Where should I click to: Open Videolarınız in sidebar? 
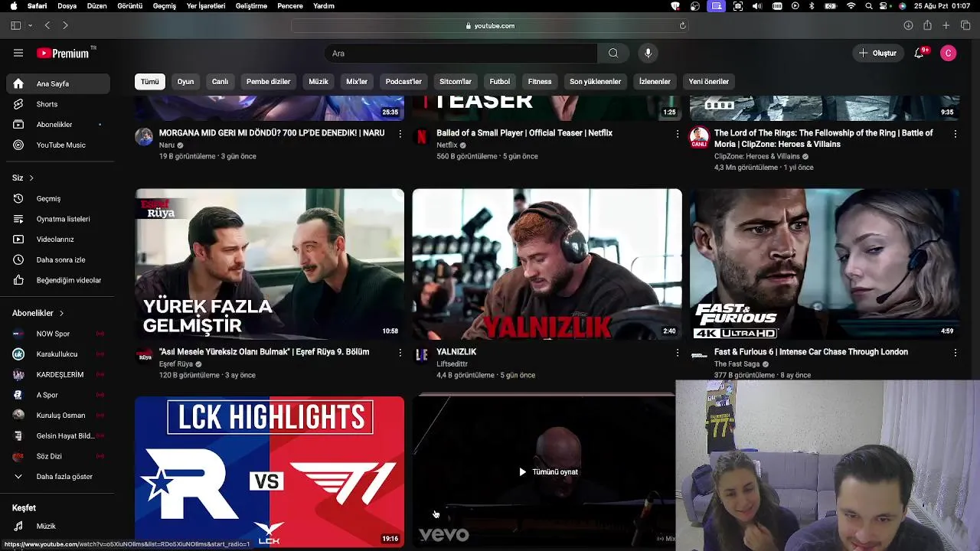pyautogui.click(x=58, y=239)
